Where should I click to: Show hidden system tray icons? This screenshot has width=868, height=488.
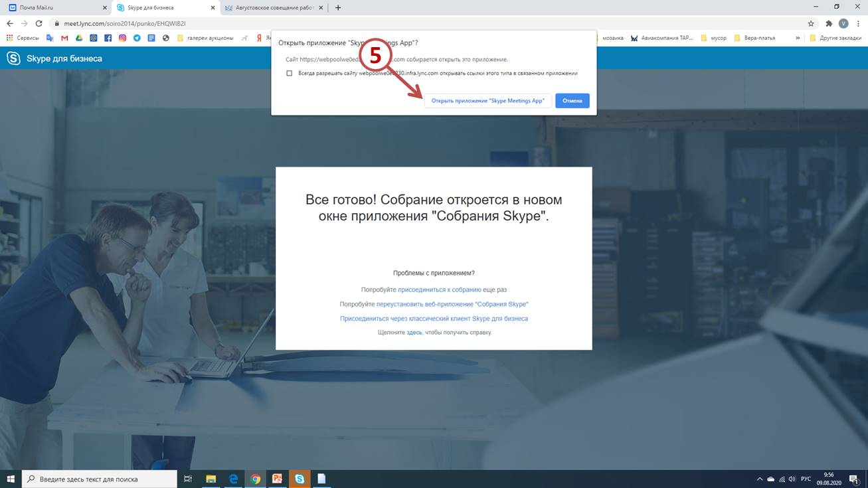[760, 479]
